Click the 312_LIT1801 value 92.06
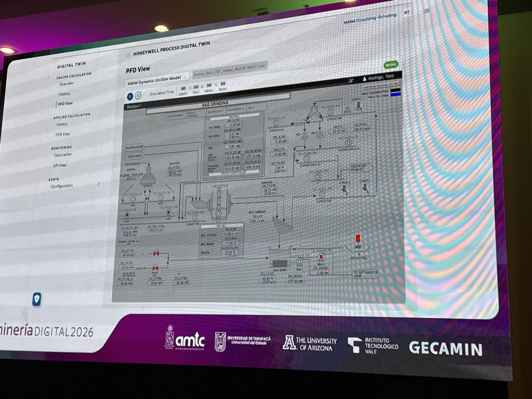The width and height of the screenshot is (532, 399). (x=181, y=283)
